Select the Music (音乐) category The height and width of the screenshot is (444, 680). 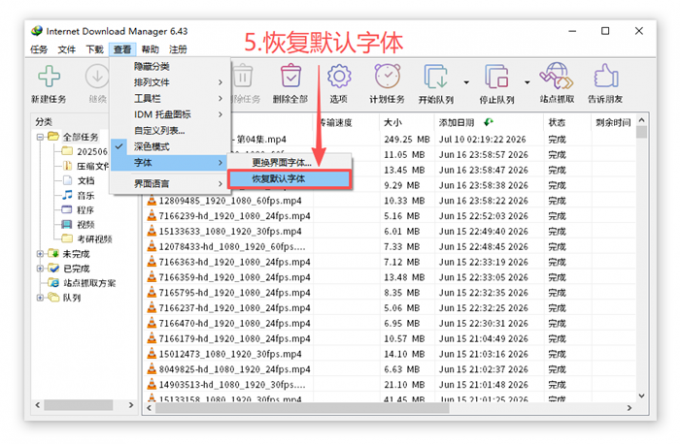85,195
